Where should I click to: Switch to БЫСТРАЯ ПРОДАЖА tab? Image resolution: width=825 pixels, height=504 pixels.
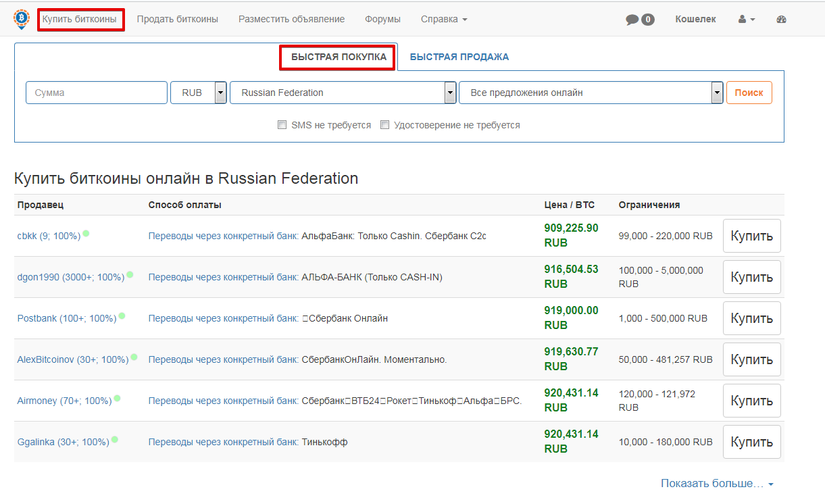tap(459, 57)
